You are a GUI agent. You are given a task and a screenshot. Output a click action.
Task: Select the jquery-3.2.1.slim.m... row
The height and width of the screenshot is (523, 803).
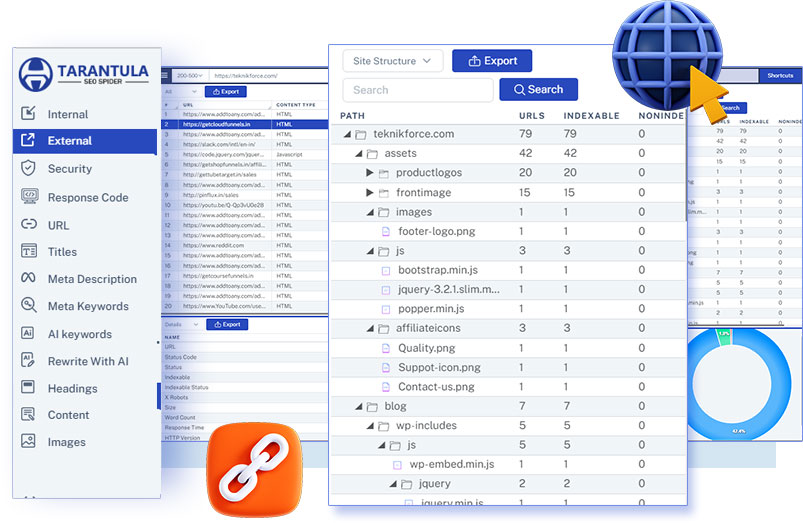[507, 290]
